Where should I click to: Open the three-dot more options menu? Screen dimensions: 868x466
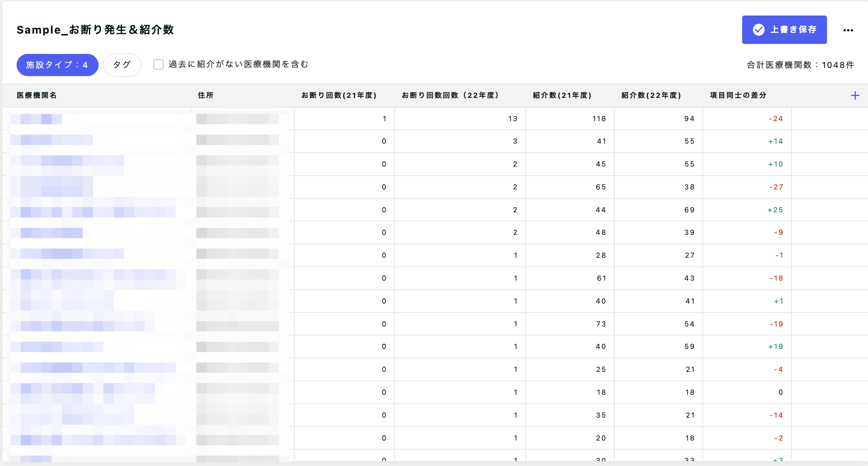(x=848, y=30)
